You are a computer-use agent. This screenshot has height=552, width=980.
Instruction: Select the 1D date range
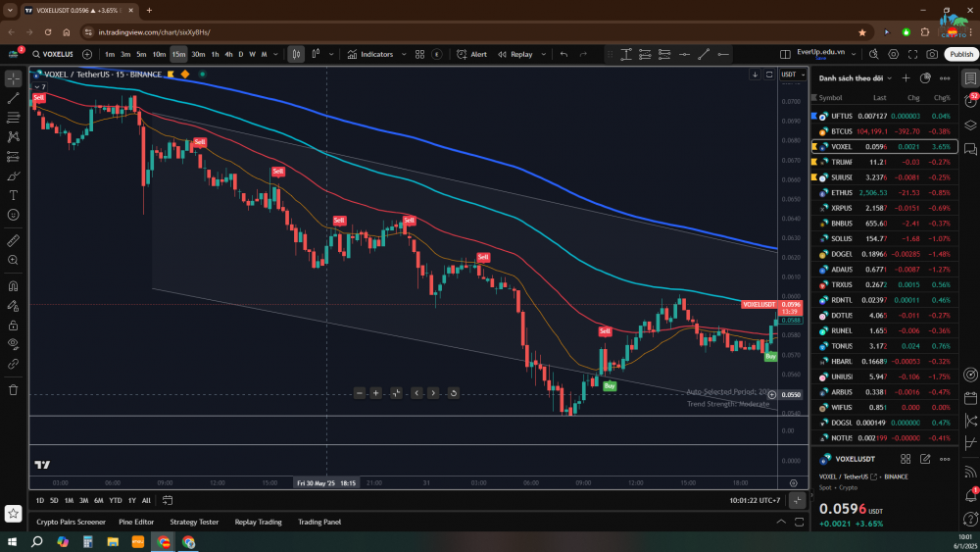pos(39,500)
